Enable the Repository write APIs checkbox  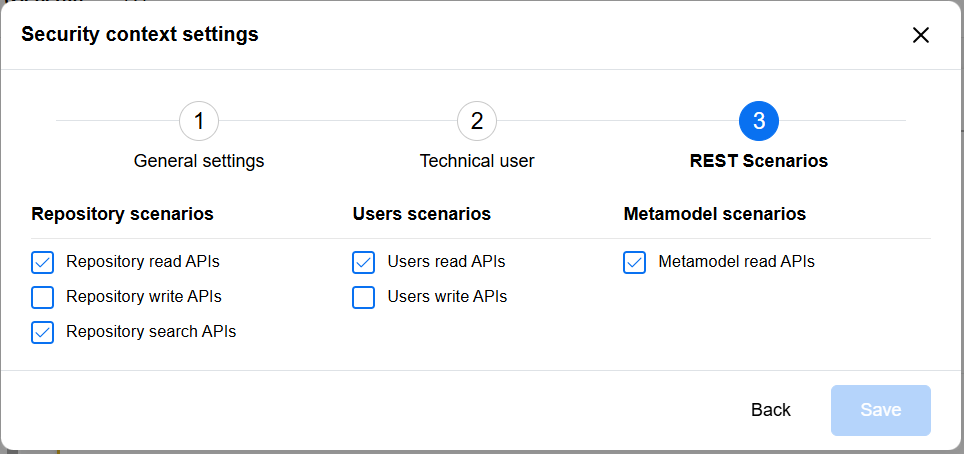(x=42, y=297)
